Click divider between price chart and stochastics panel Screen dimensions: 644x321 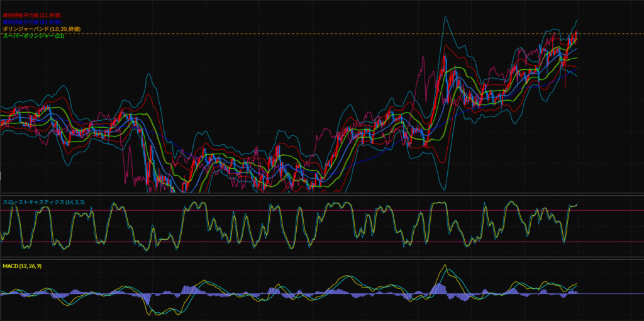point(314,193)
